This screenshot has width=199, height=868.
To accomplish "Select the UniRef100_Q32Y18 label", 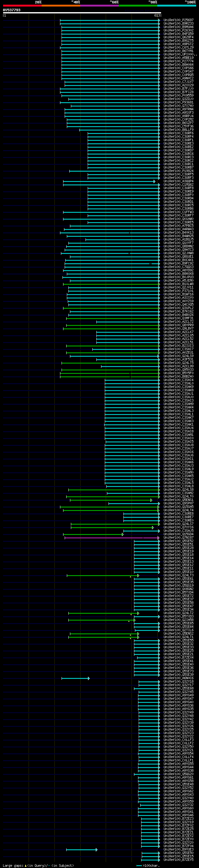I will pyautogui.click(x=178, y=682).
